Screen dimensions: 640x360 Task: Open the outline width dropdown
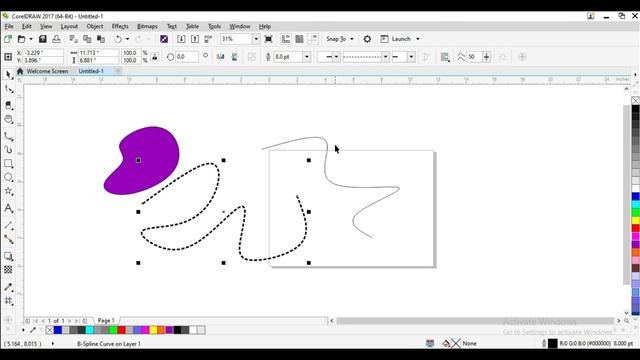coord(307,57)
